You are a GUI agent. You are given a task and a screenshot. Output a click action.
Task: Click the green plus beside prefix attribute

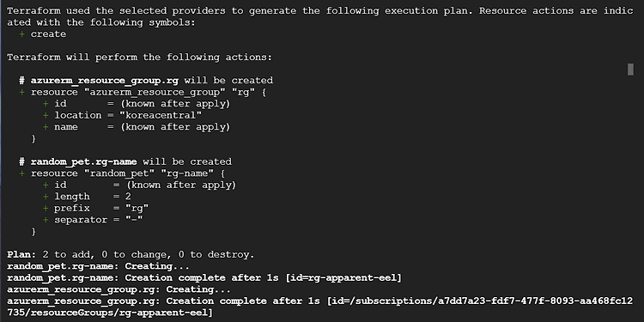coord(46,209)
